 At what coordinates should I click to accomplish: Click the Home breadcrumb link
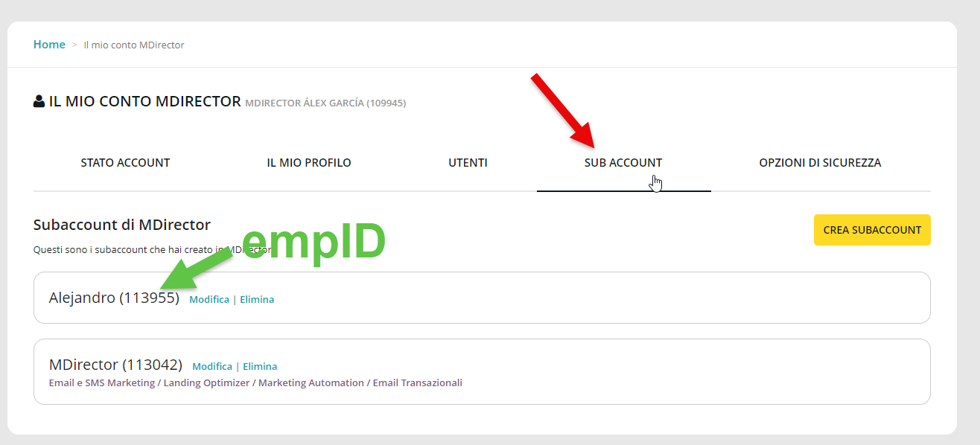(x=49, y=45)
